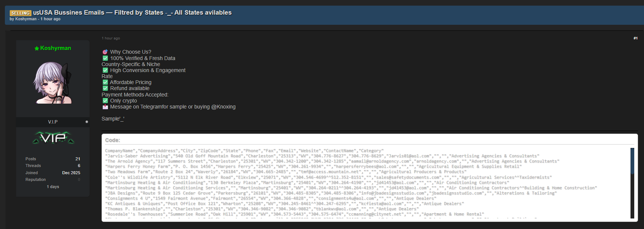The width and height of the screenshot is (644, 229).
Task: Click check icon beside High Conversion & Engagement
Action: point(105,70)
